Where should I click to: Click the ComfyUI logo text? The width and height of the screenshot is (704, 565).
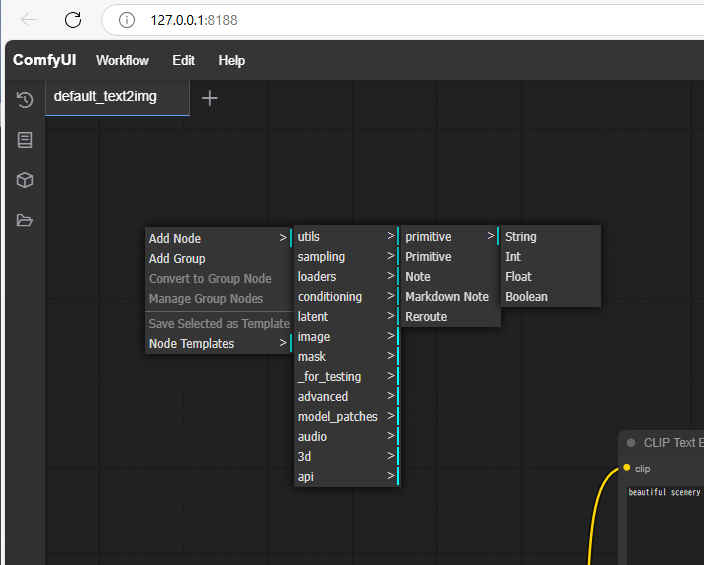pos(45,60)
